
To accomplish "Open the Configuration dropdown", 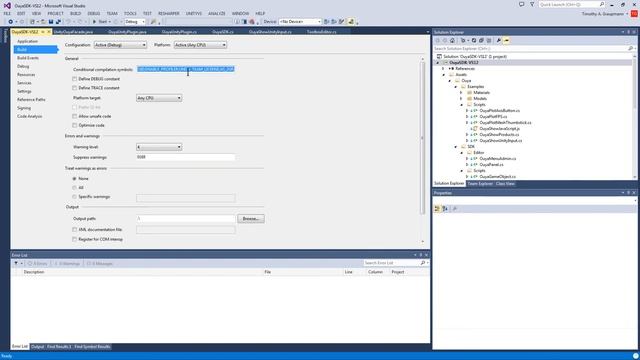I will (x=120, y=45).
